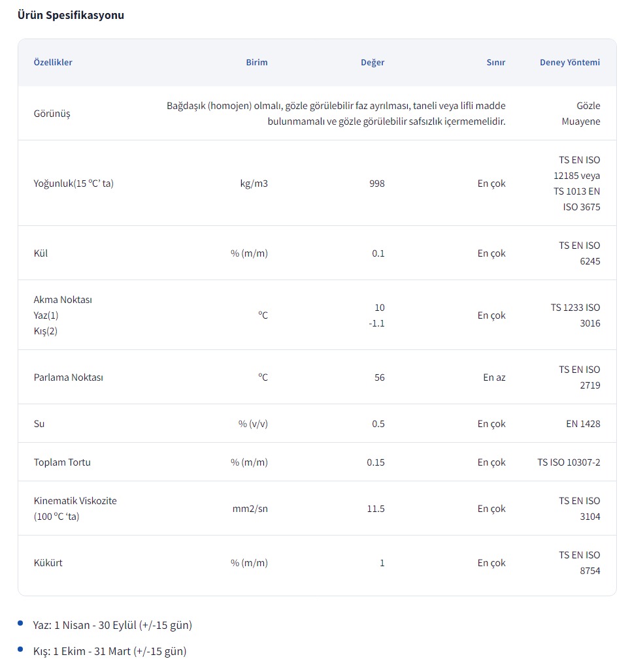Click the Sınır column header
The height and width of the screenshot is (672, 630).
pos(495,63)
